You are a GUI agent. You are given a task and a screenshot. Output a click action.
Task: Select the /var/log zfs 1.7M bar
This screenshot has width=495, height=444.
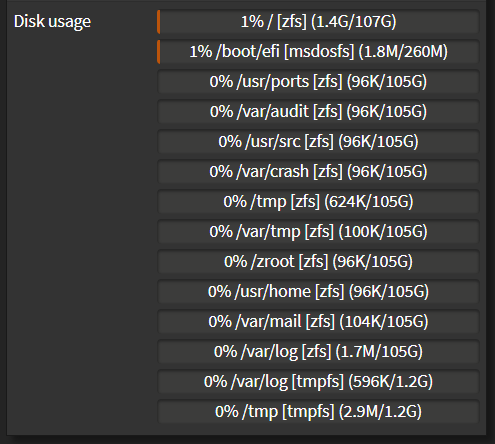click(318, 352)
